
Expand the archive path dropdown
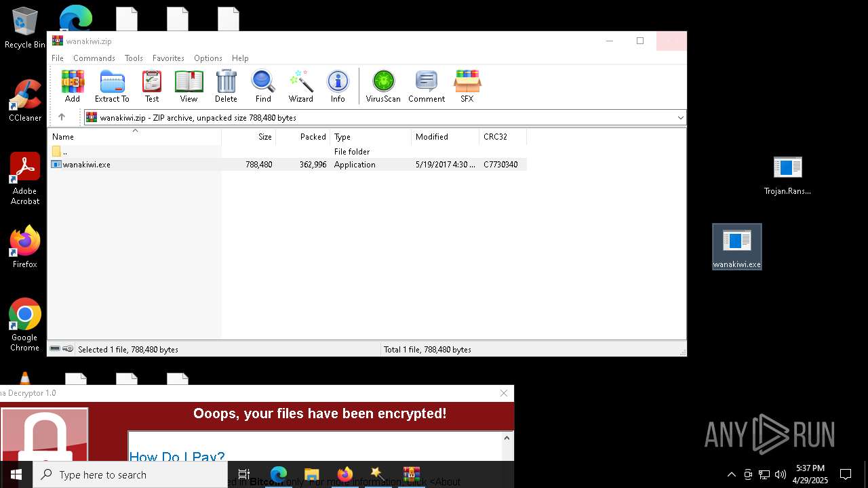pyautogui.click(x=680, y=118)
